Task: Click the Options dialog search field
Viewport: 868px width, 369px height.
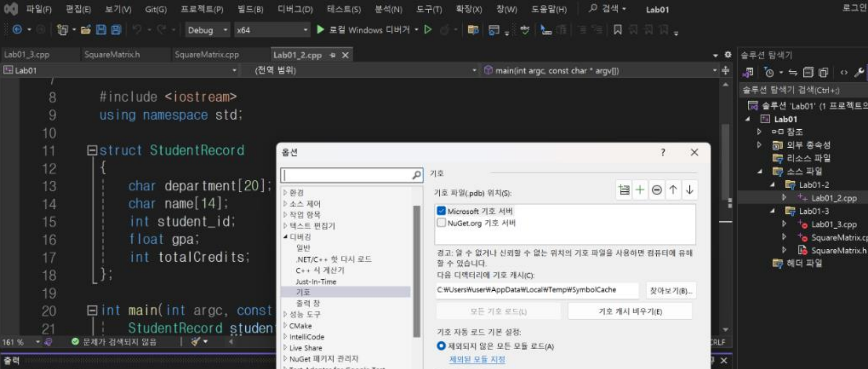Action: 351,175
